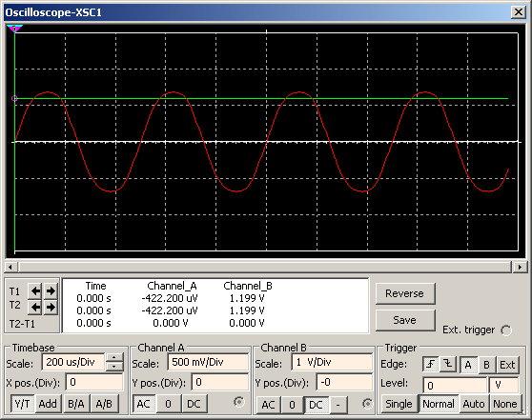This screenshot has height=420, width=532.
Task: Click the right scrollbar arrow
Action: coord(520,267)
